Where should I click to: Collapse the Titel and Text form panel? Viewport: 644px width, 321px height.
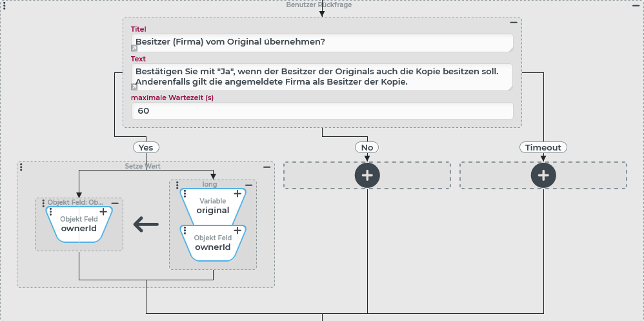click(x=514, y=22)
